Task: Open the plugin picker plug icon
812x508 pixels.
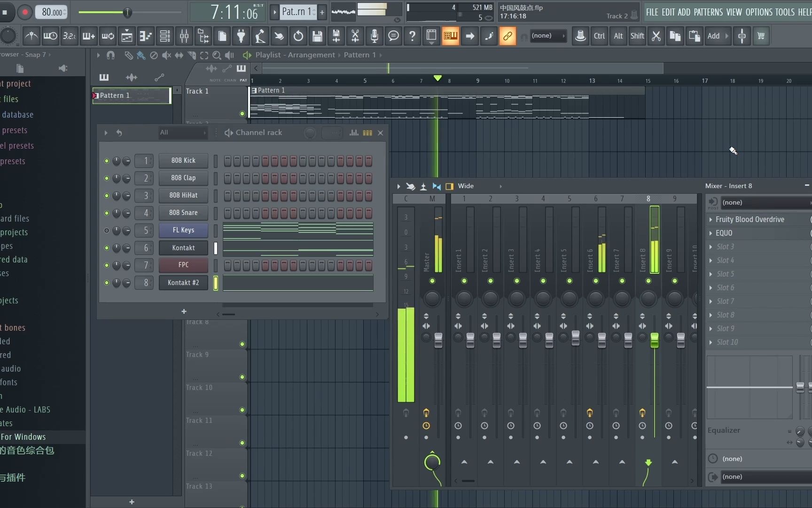Action: [x=241, y=36]
